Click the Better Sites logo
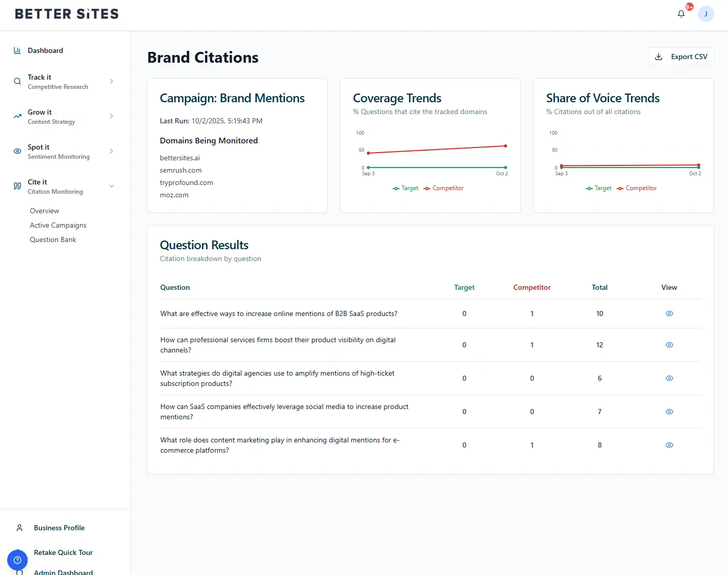Image resolution: width=728 pixels, height=575 pixels. 67,14
